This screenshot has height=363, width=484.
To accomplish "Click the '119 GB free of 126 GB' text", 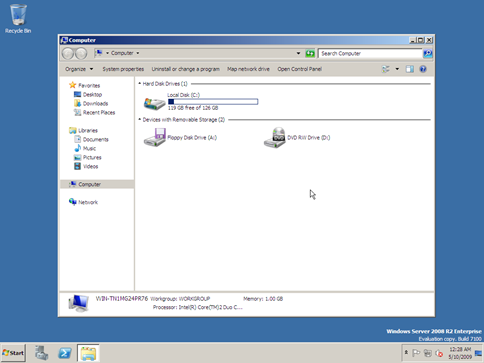I will pos(193,108).
